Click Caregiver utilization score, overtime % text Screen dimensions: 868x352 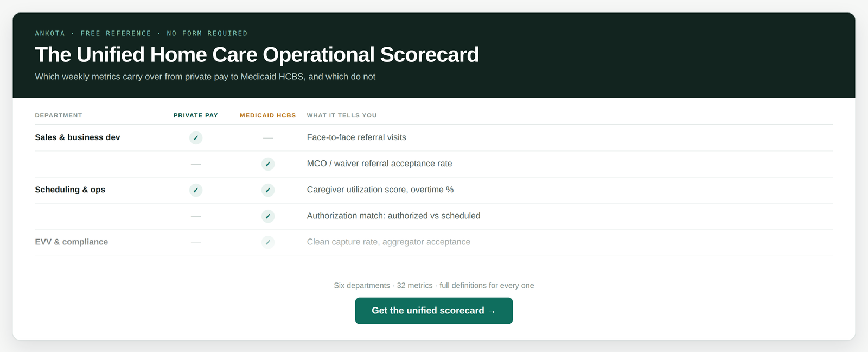pos(380,190)
